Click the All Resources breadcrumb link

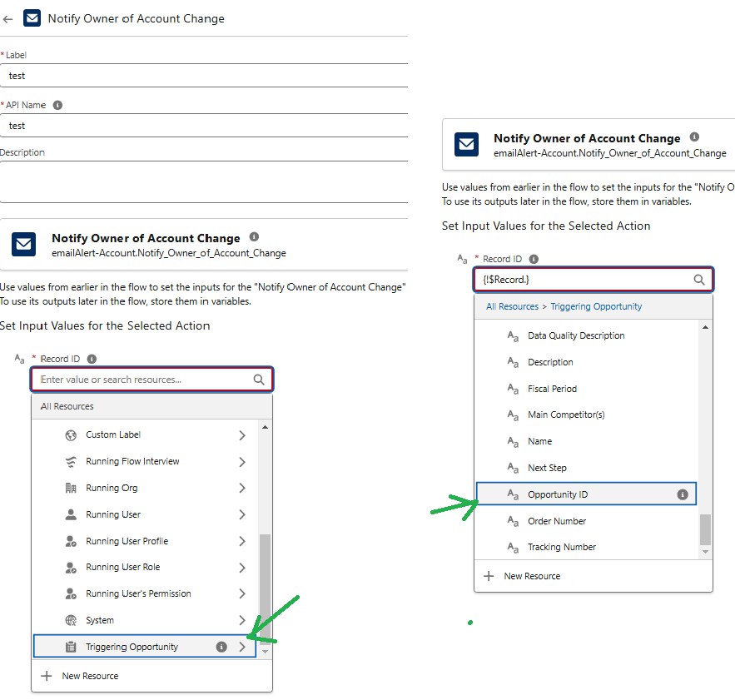click(512, 306)
